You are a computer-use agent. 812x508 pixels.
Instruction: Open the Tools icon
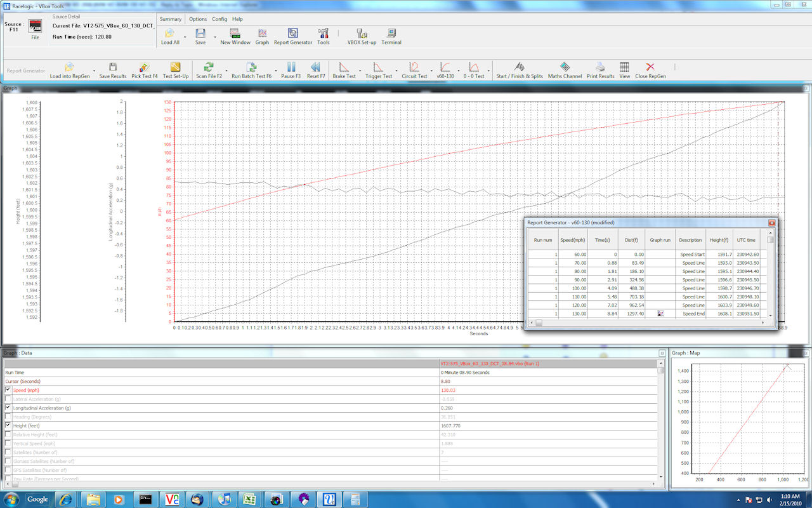click(x=324, y=33)
